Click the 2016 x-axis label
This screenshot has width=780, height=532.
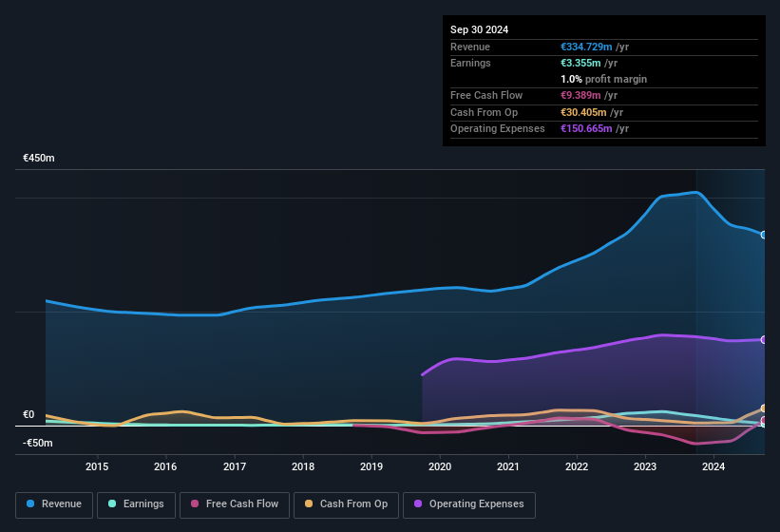165,466
